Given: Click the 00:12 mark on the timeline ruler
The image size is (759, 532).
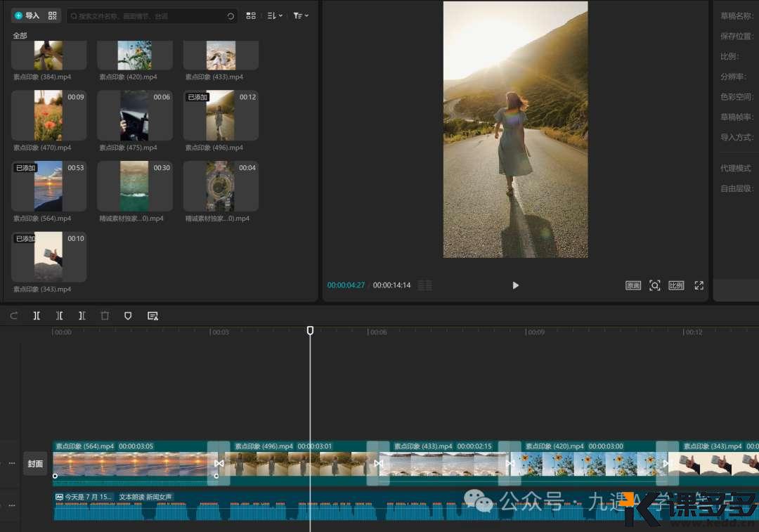Looking at the screenshot, I should point(693,332).
